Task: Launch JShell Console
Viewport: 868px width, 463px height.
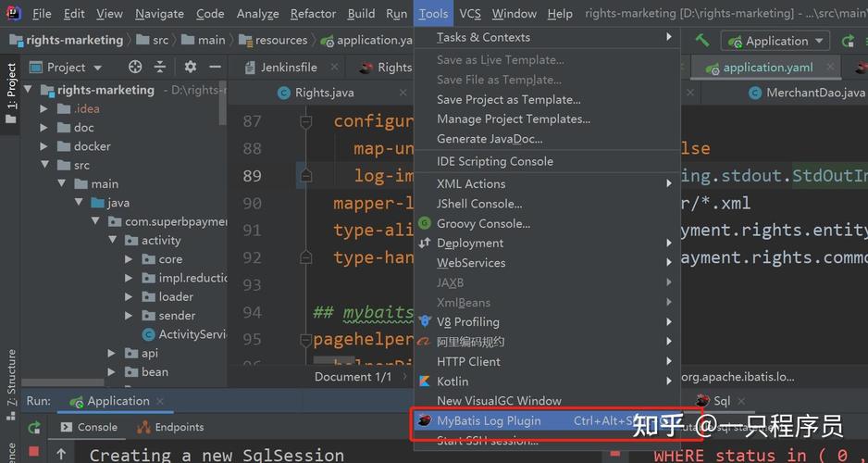Action: click(x=547, y=204)
